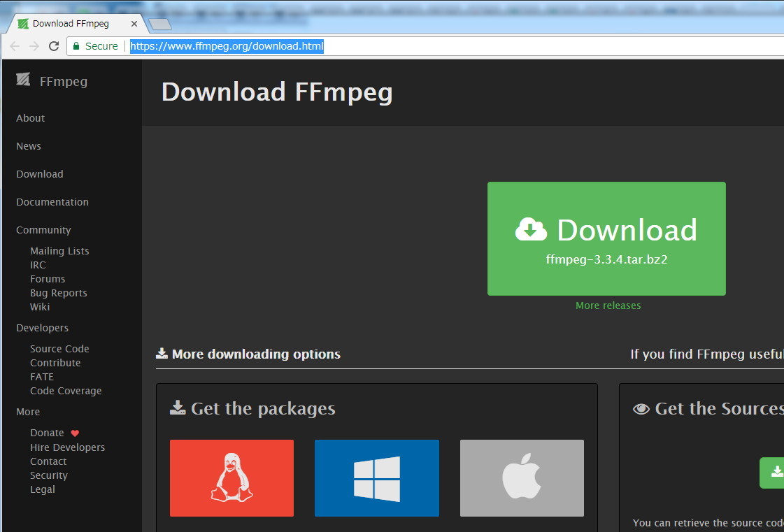784x532 pixels.
Task: Open the Donate link
Action: [47, 433]
